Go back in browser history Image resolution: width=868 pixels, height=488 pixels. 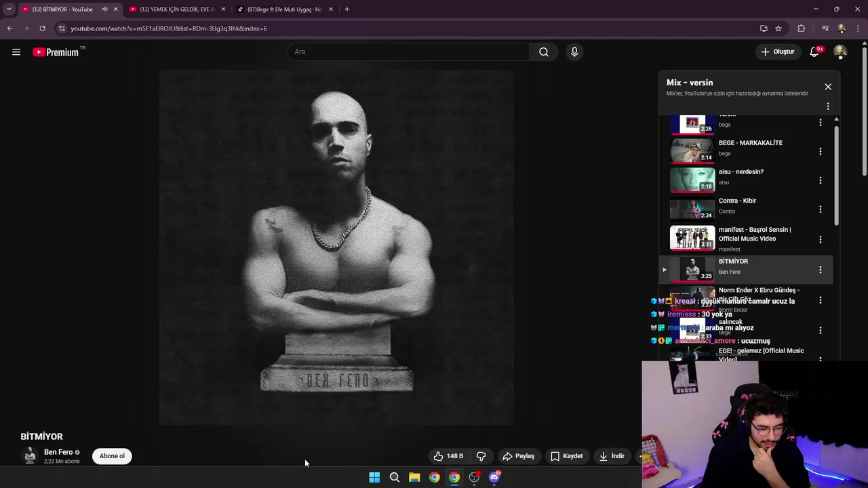tap(9, 28)
